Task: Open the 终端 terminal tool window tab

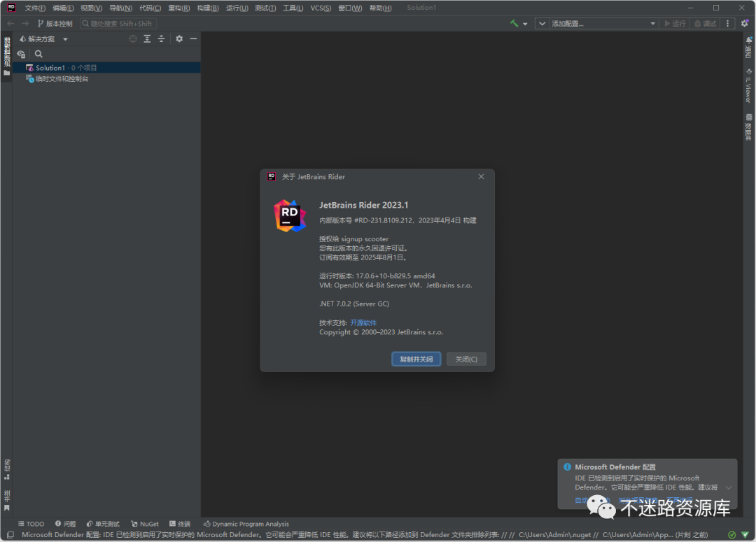Action: [x=179, y=524]
